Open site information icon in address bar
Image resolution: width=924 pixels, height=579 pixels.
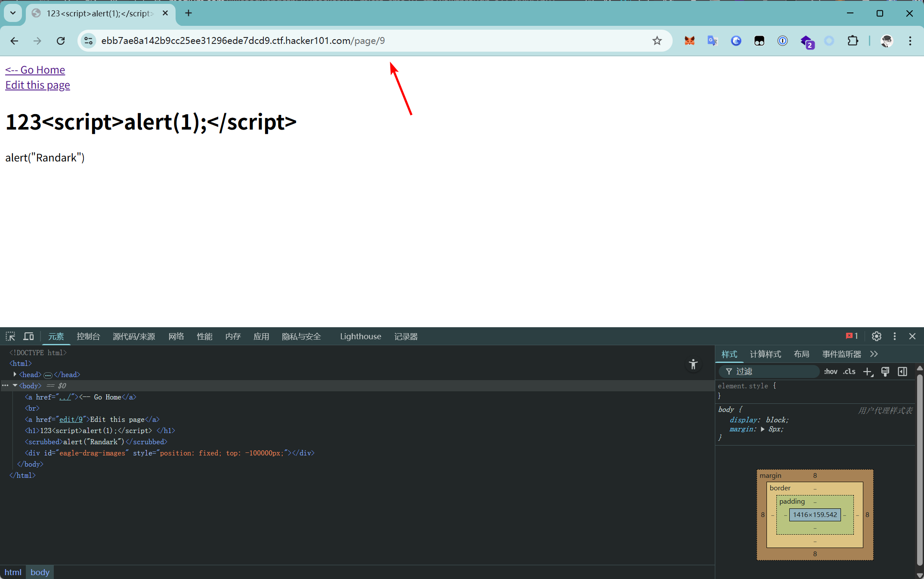tap(88, 41)
